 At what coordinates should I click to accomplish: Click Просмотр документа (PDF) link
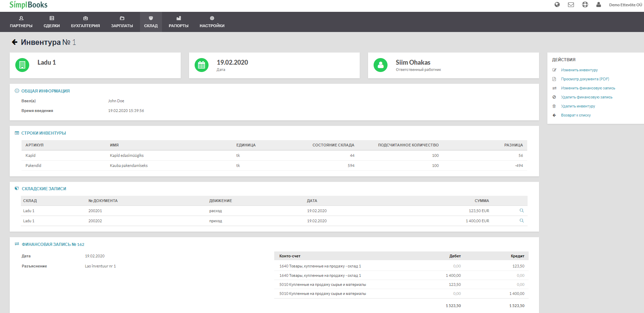[x=585, y=79]
